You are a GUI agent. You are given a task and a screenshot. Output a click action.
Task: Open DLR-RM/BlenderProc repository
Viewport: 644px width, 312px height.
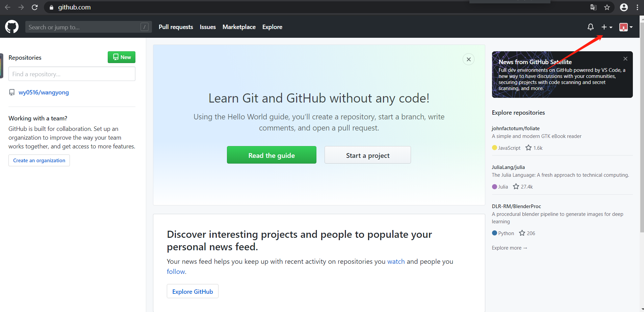click(x=516, y=206)
